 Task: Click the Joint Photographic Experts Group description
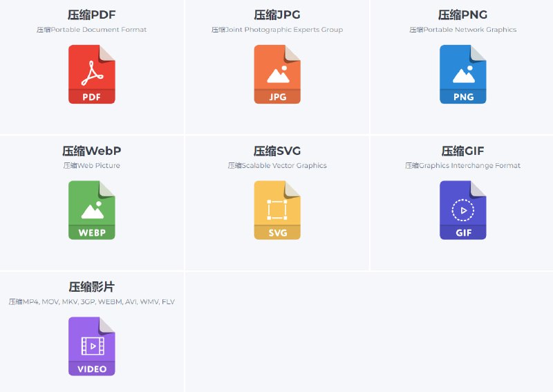[277, 30]
